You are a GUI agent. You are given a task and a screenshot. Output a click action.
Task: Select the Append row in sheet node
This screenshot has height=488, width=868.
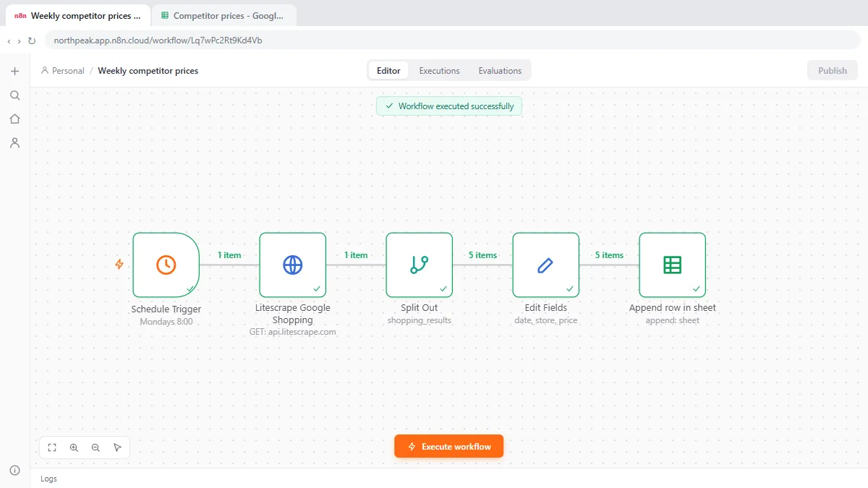point(672,265)
